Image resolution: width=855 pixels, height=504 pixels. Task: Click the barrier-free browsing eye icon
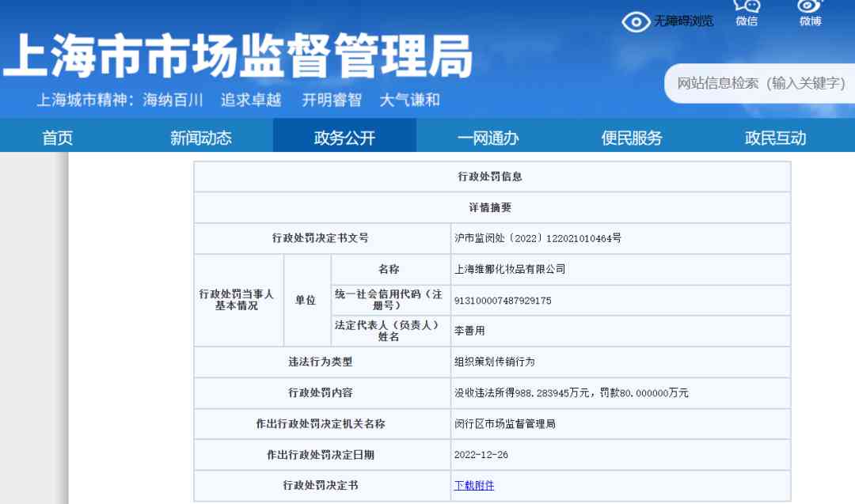pos(636,21)
